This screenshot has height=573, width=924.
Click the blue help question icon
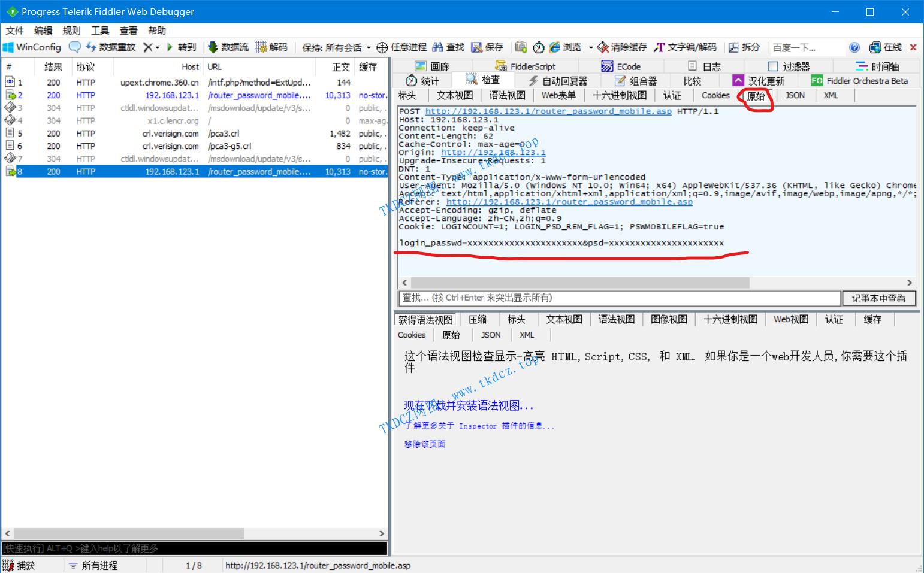[x=854, y=47]
